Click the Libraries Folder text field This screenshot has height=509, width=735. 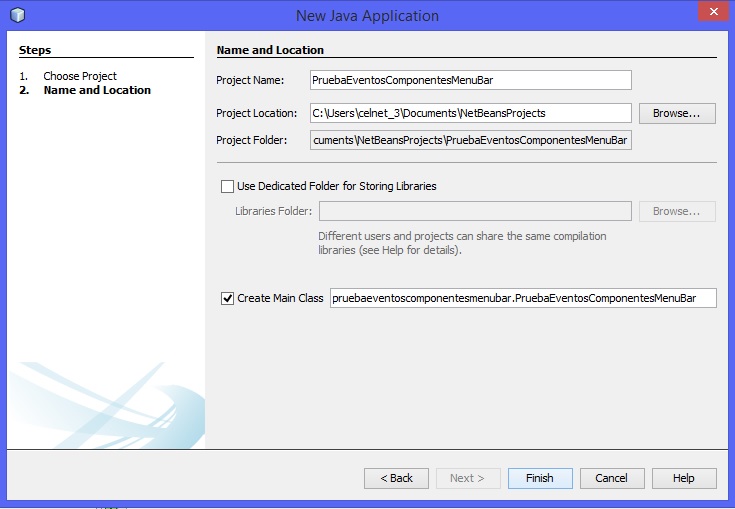[474, 211]
